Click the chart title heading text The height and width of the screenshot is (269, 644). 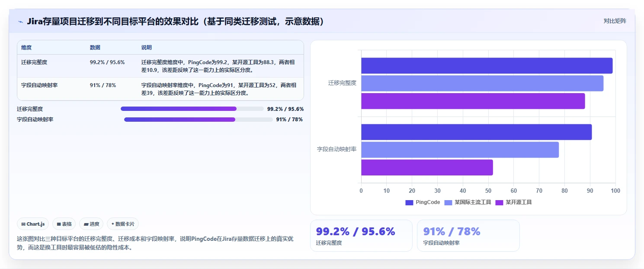[x=175, y=21]
